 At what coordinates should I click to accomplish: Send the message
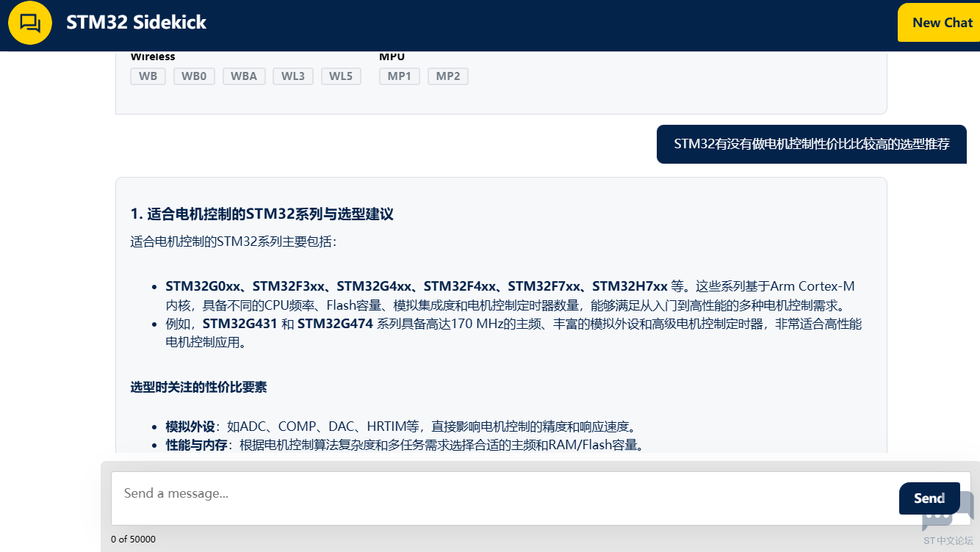tap(929, 498)
